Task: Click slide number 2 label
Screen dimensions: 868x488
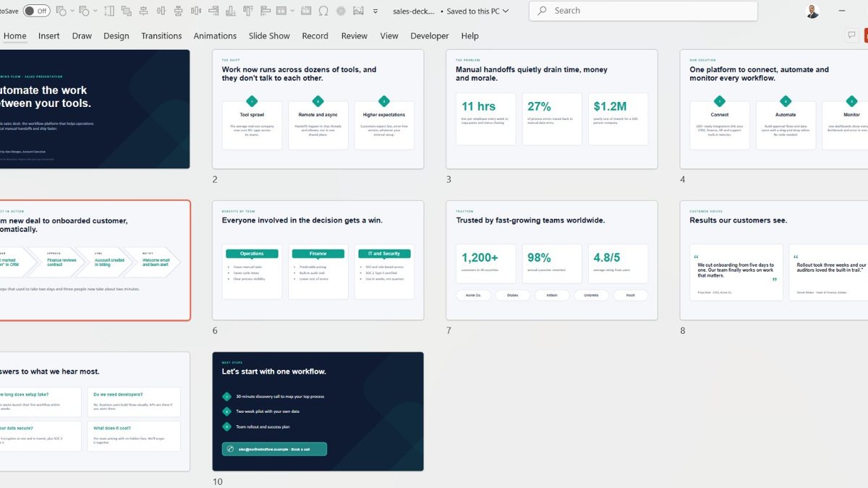Action: point(215,179)
